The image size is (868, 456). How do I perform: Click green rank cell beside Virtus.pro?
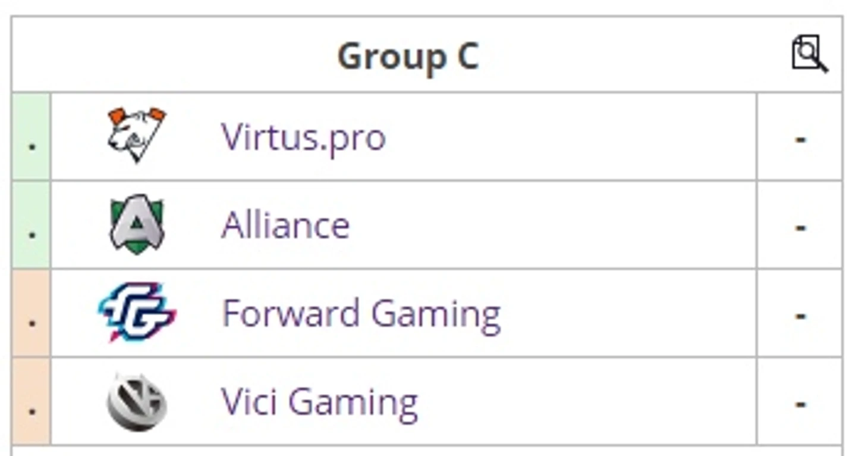pyautogui.click(x=32, y=137)
